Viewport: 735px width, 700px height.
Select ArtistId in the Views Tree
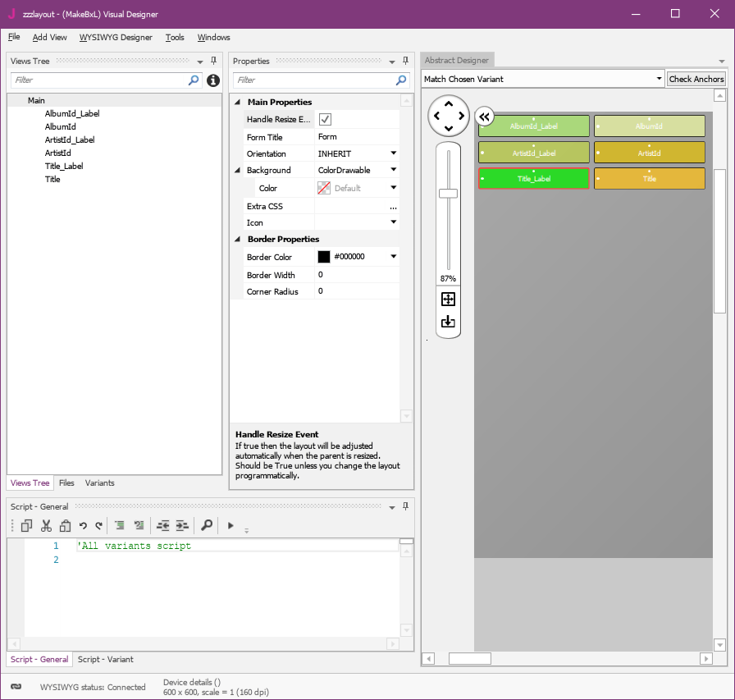click(58, 153)
